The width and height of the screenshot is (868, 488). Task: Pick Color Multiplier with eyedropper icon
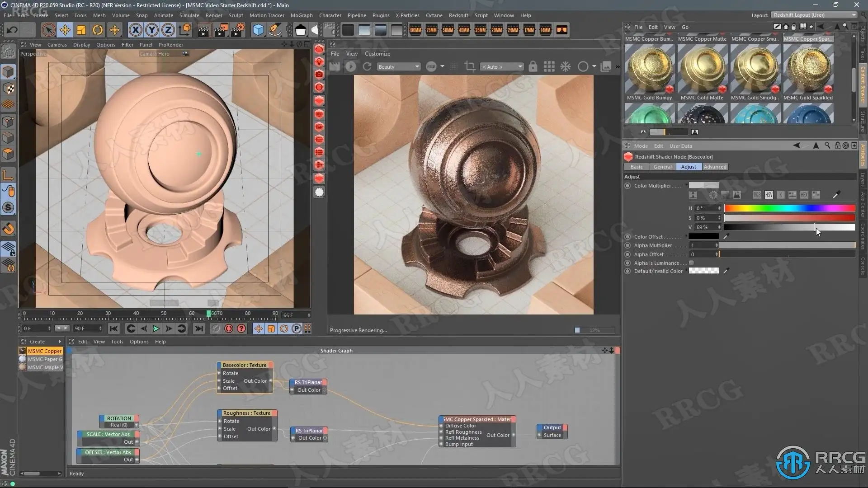[x=836, y=195]
